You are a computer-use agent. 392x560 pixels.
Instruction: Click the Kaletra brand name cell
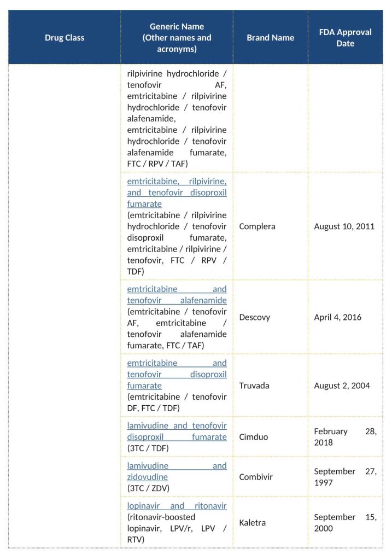[x=252, y=523]
